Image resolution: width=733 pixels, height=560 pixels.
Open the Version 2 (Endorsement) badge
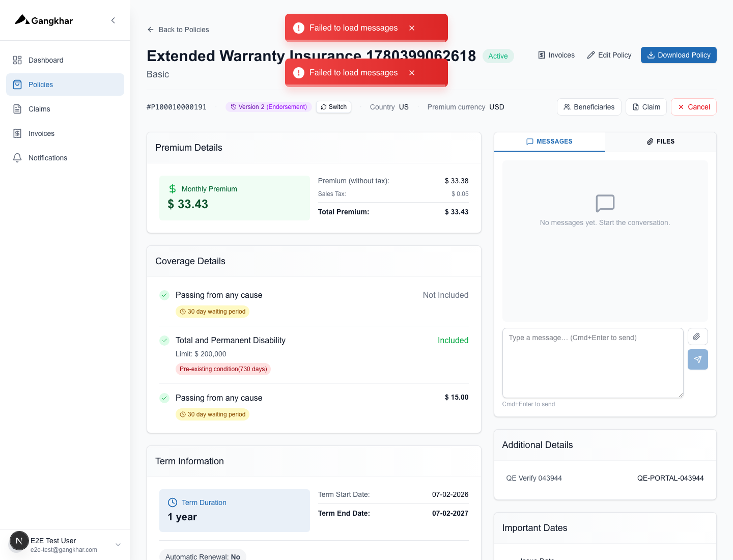click(x=269, y=107)
